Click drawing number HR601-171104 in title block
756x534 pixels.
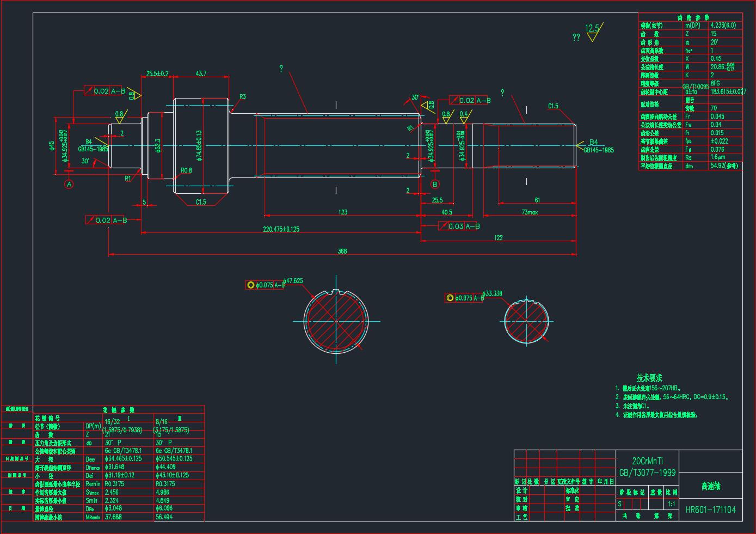[x=710, y=510]
